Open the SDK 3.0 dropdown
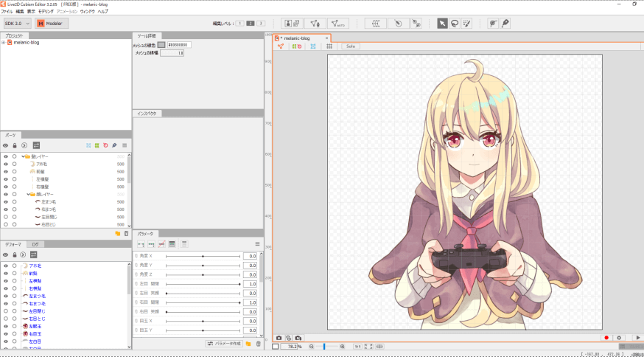644x357 pixels. (17, 24)
